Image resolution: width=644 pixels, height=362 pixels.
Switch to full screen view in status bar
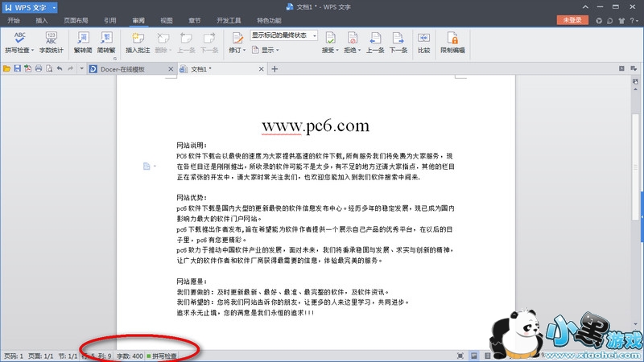pos(460,356)
